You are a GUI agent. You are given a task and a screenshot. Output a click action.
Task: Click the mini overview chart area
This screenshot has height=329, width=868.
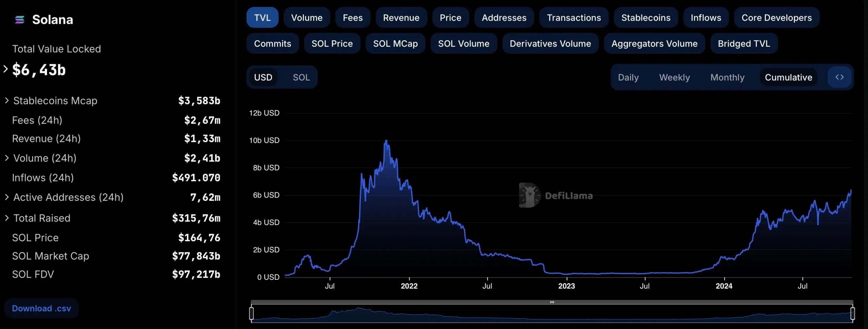click(552, 313)
